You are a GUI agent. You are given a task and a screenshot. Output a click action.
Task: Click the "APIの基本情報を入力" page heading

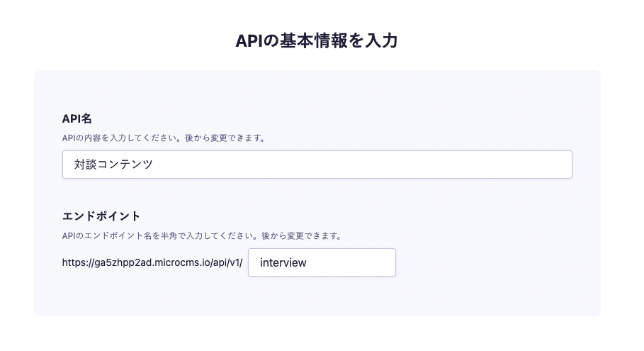(x=317, y=40)
